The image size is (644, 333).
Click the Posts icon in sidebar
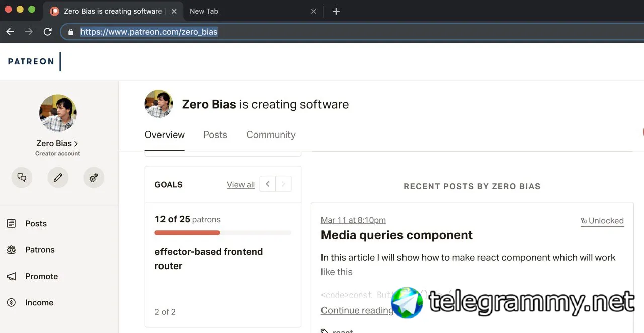[x=11, y=224]
